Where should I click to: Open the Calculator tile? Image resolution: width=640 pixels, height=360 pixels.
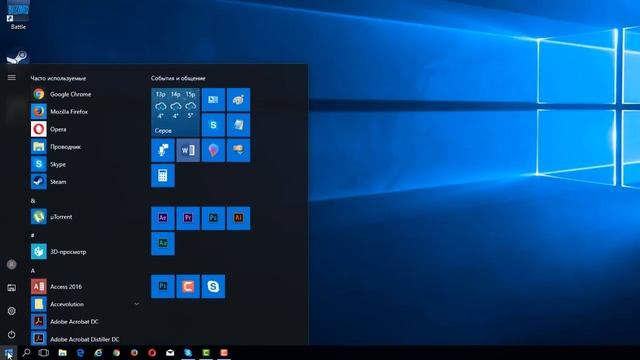pos(163,176)
